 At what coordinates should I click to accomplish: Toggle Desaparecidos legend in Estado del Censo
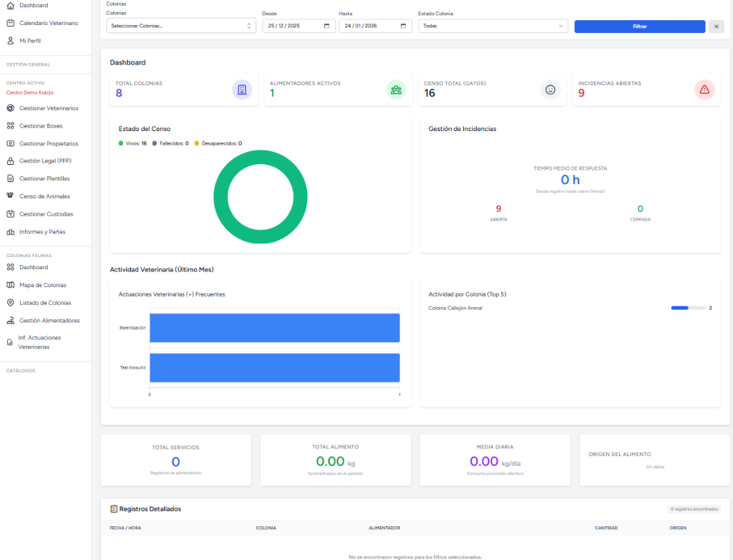click(218, 144)
